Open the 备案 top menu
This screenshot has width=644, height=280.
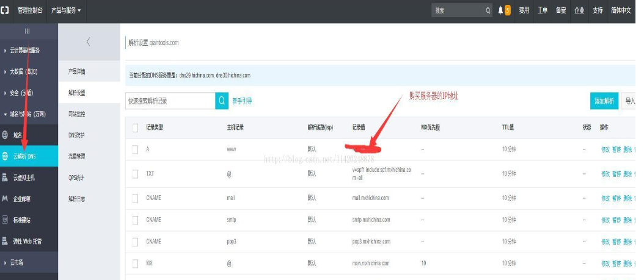tap(561, 10)
